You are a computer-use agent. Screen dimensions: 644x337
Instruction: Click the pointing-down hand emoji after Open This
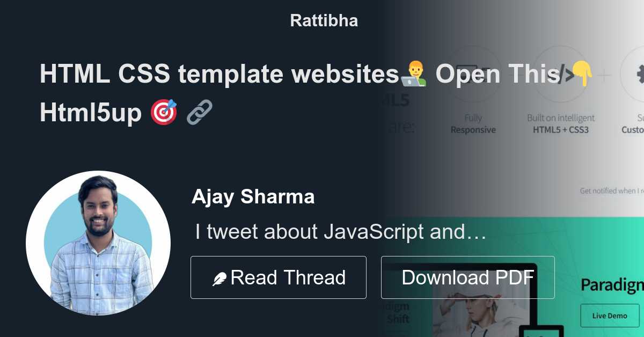coord(582,74)
